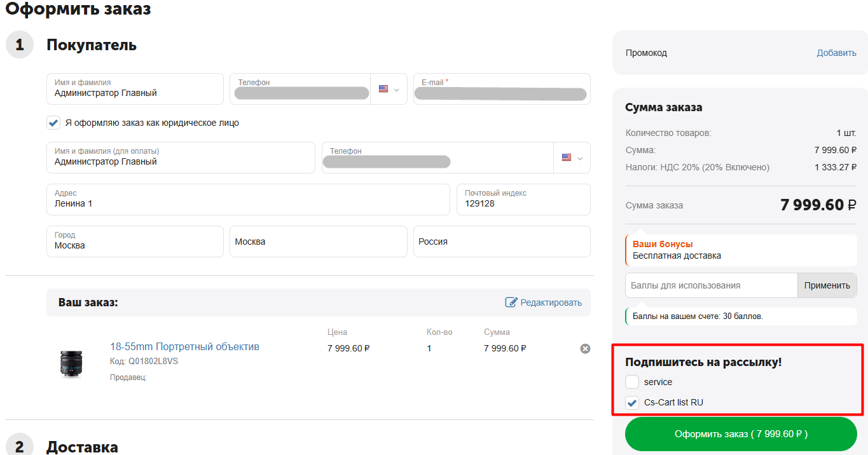868x455 pixels.
Task: Click the pencil edit icon beside Редактировать
Action: click(511, 302)
